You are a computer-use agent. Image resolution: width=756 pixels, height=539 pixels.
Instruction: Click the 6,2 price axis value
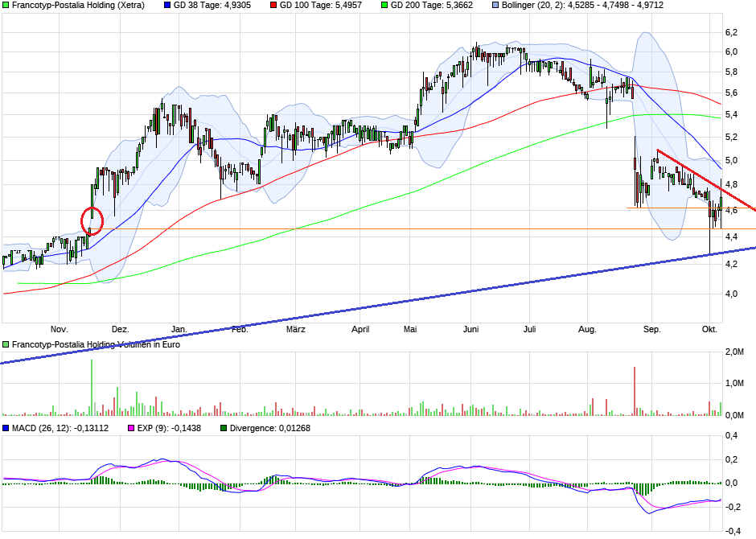click(x=731, y=32)
